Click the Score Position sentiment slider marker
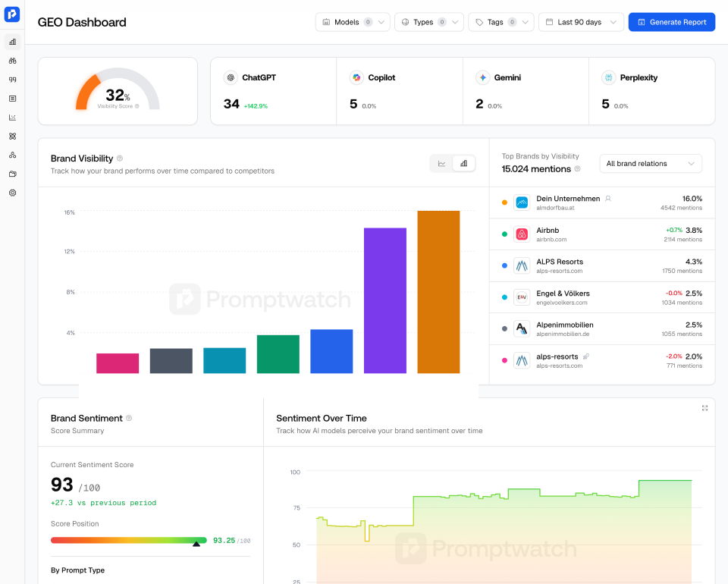The image size is (728, 584). pyautogui.click(x=196, y=544)
